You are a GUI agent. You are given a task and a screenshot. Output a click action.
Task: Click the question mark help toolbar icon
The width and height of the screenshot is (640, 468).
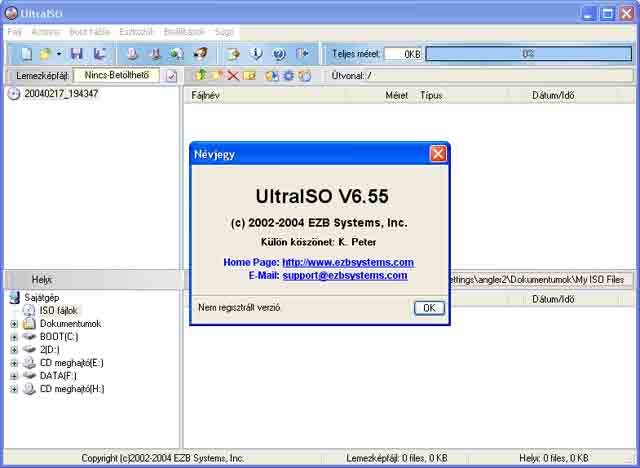[280, 54]
